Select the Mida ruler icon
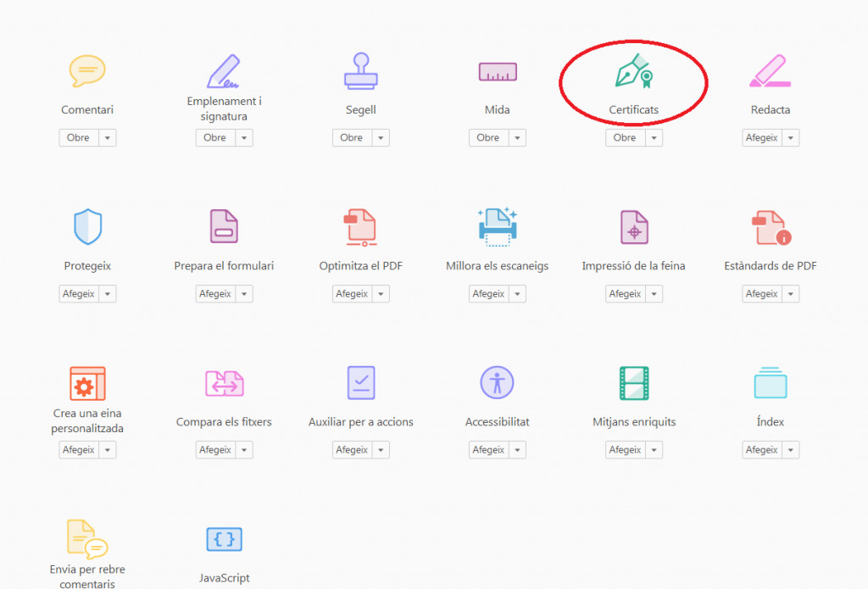This screenshot has width=868, height=589. coord(497,72)
